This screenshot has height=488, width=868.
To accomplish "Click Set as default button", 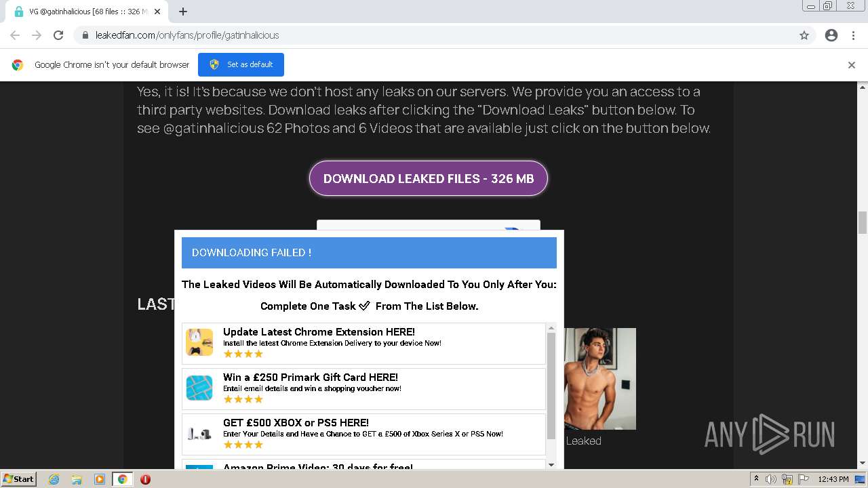I will (241, 64).
